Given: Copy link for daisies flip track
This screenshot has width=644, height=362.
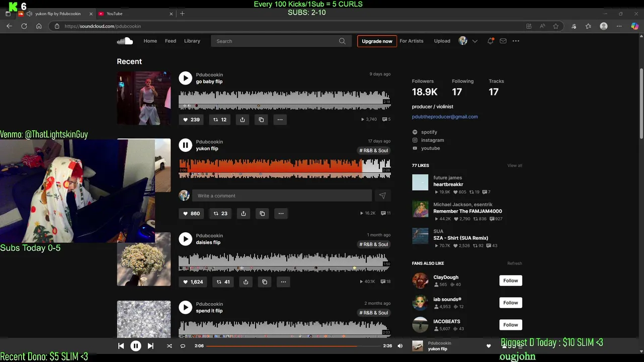Looking at the screenshot, I should [265, 282].
